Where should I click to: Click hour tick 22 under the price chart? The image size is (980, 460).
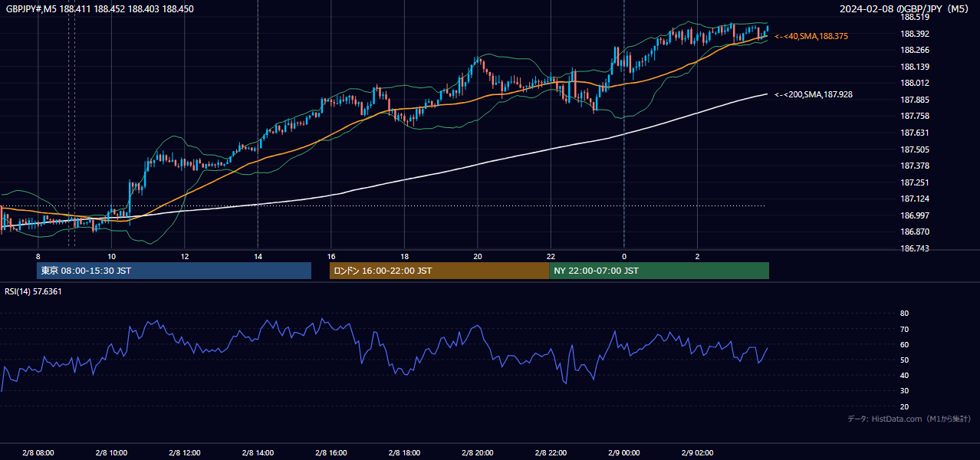coord(551,256)
